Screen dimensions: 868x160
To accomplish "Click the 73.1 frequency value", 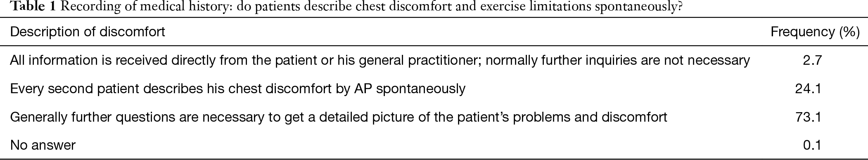I will coord(808,117).
